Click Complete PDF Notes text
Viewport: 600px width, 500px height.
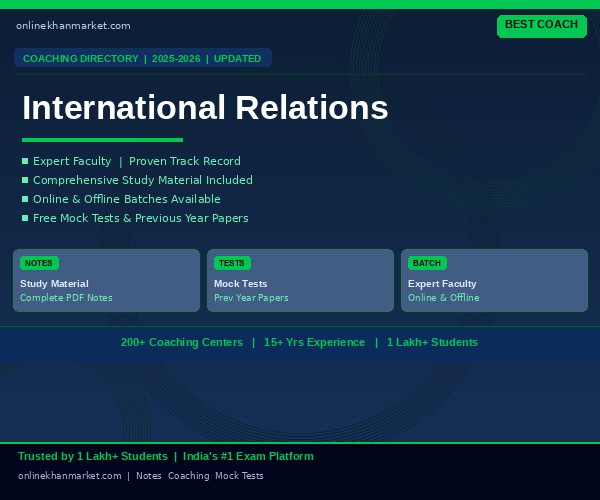pyautogui.click(x=66, y=298)
